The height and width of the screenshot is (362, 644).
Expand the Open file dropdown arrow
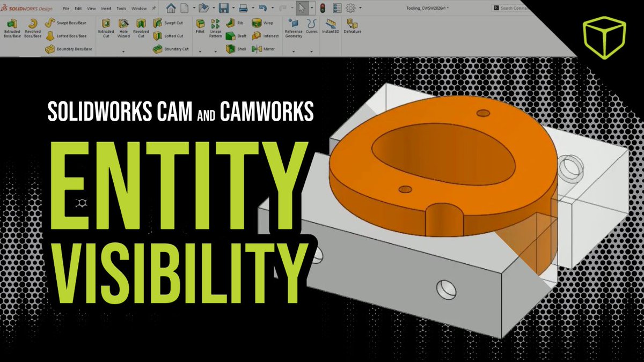click(213, 9)
